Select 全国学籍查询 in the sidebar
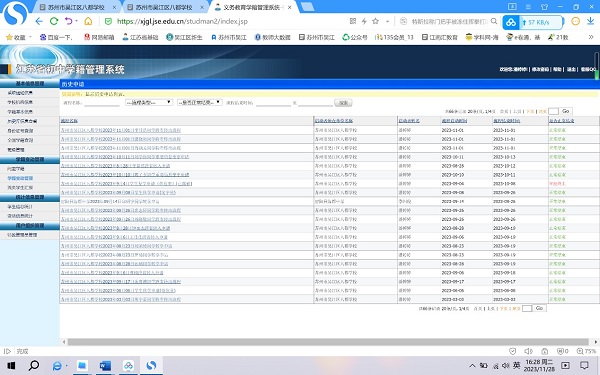Viewport: 600px width, 375px height. [x=20, y=140]
